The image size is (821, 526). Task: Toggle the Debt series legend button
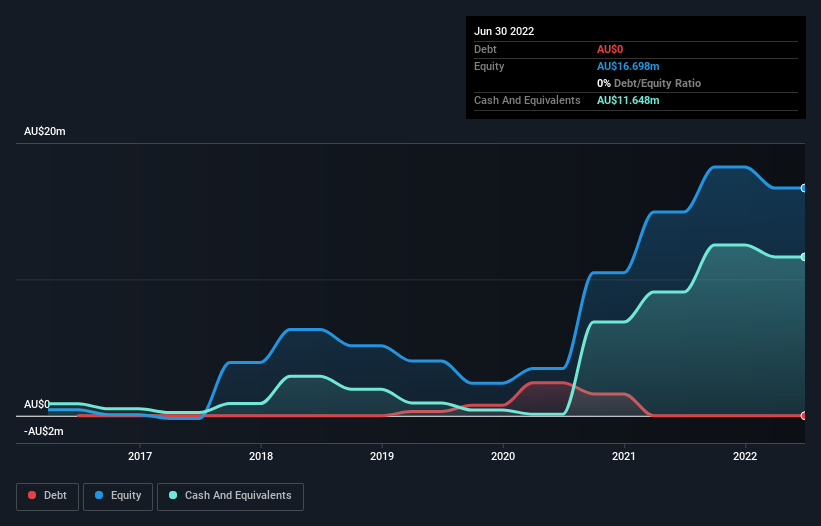[x=48, y=496]
